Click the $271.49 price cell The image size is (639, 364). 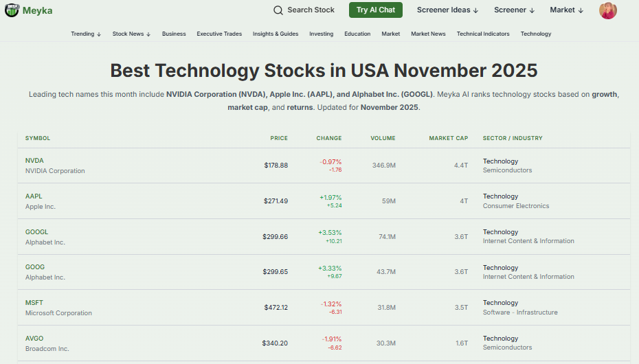pyautogui.click(x=276, y=201)
